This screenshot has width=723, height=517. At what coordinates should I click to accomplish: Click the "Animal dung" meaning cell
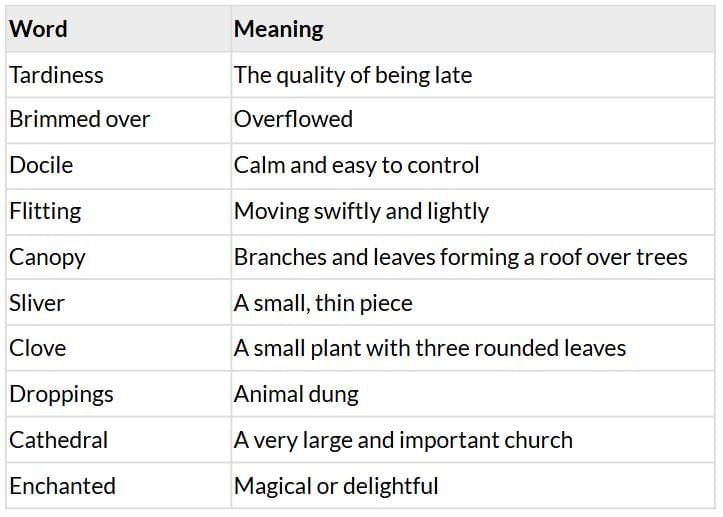(296, 394)
